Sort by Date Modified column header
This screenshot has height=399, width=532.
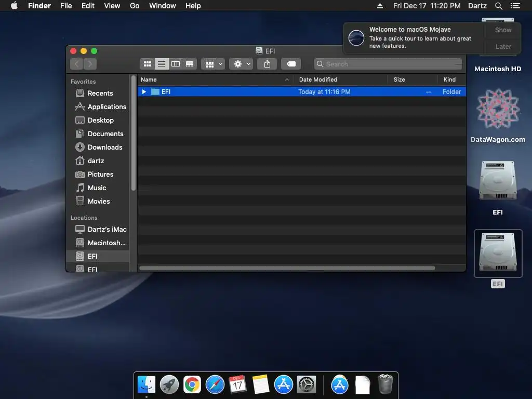coord(340,79)
